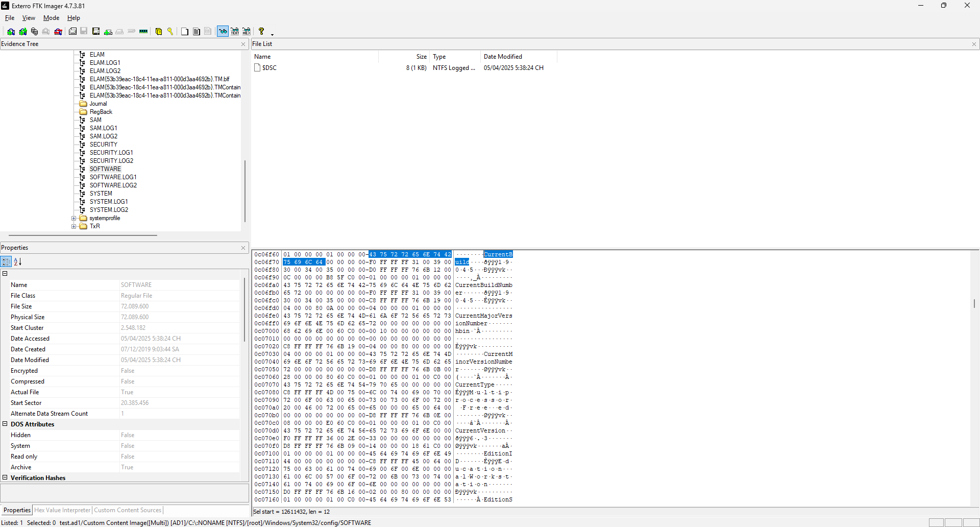The width and height of the screenshot is (980, 527).
Task: Open the Image Mounting tool icon
Action: pyautogui.click(x=34, y=32)
